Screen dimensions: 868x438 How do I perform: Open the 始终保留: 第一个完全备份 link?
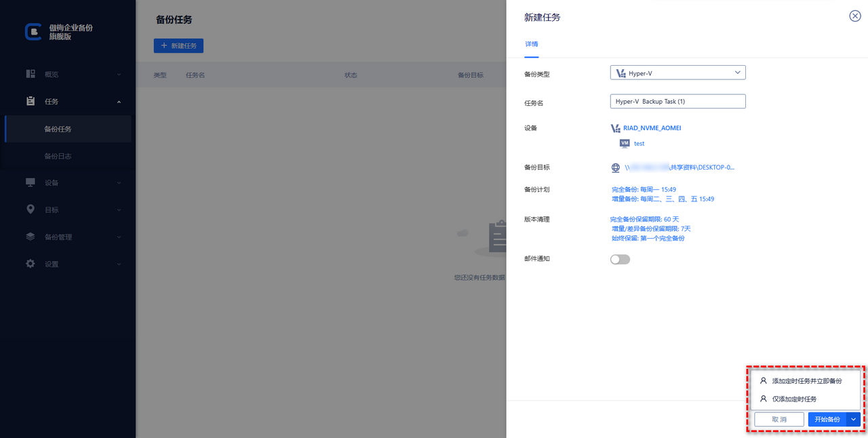[648, 239]
